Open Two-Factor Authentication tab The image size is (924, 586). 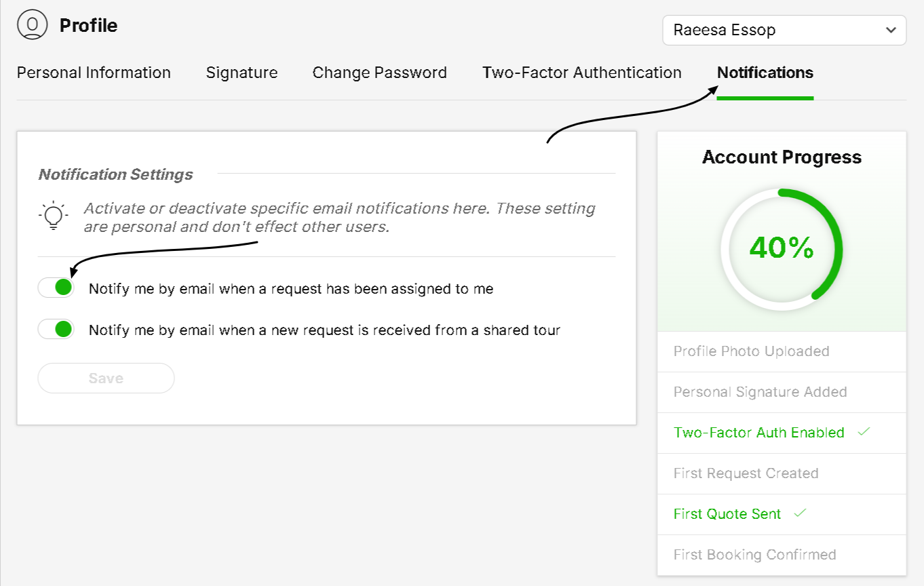coord(581,73)
